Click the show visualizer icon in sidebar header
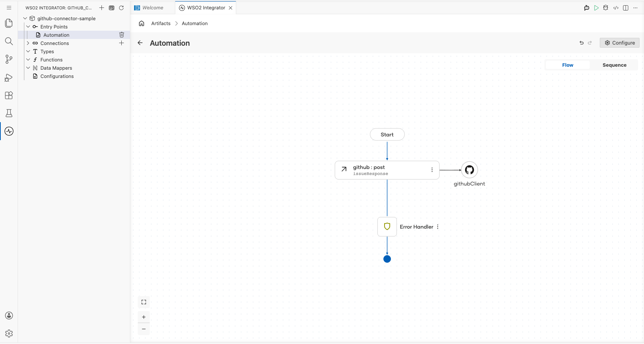The image size is (644, 344). click(x=112, y=7)
